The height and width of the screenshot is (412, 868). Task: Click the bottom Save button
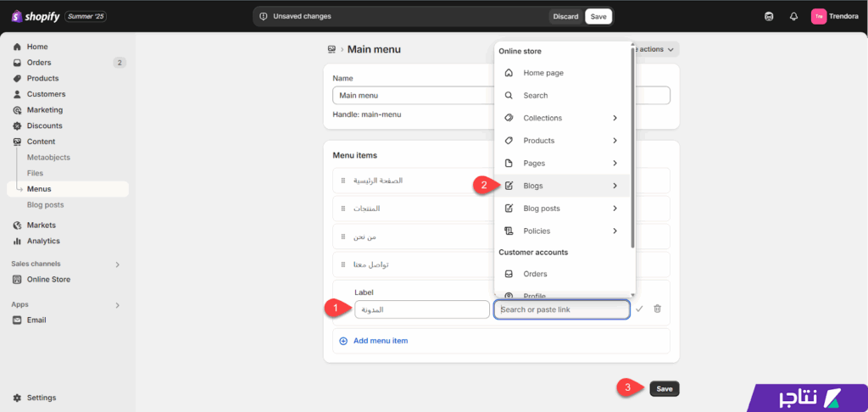click(x=665, y=389)
